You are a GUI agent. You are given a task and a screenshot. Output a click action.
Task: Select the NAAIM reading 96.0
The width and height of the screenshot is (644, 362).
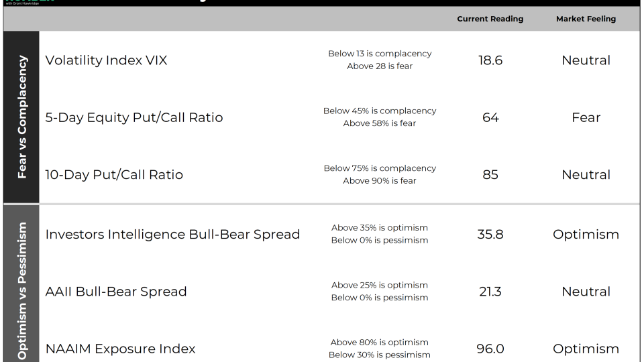click(490, 349)
